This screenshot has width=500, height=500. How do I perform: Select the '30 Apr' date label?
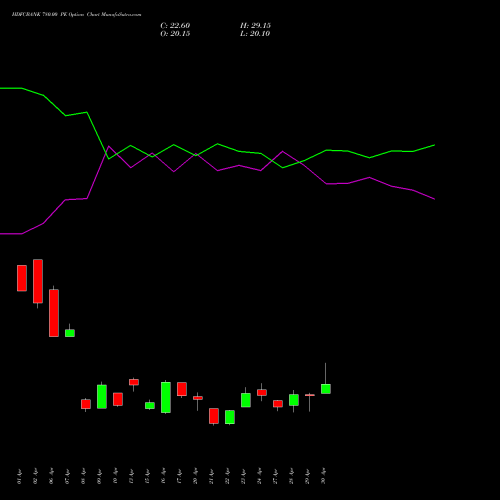323,476
